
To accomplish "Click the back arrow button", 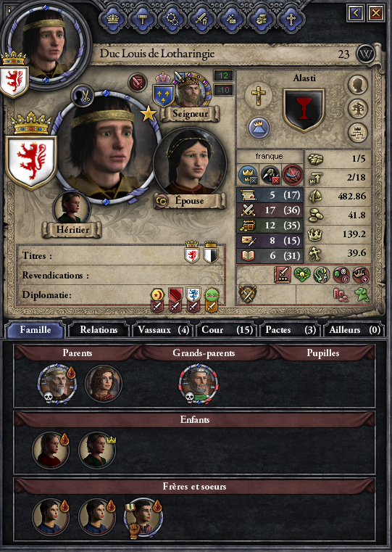I will (356, 13).
